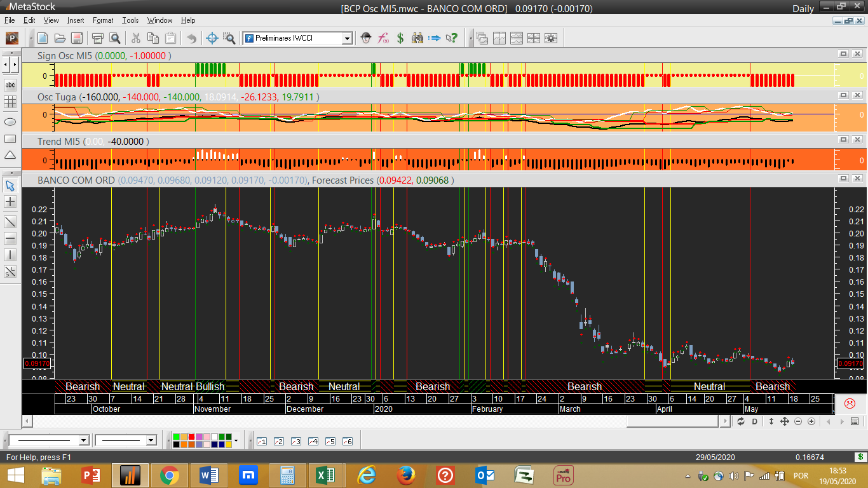Image resolution: width=868 pixels, height=488 pixels.
Task: Expand the color palette dropdown arrow
Action: click(x=236, y=440)
